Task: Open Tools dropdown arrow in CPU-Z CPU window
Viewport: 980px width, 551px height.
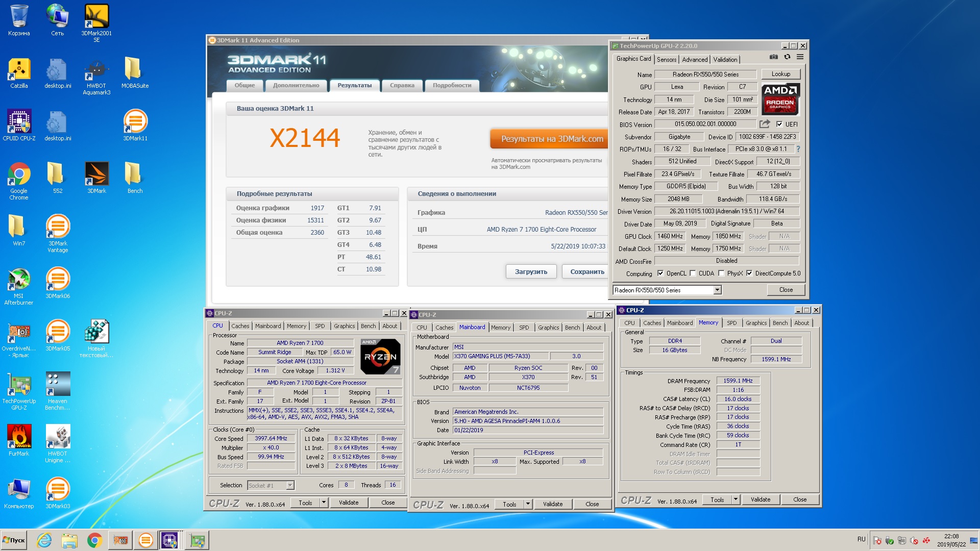Action: point(324,503)
